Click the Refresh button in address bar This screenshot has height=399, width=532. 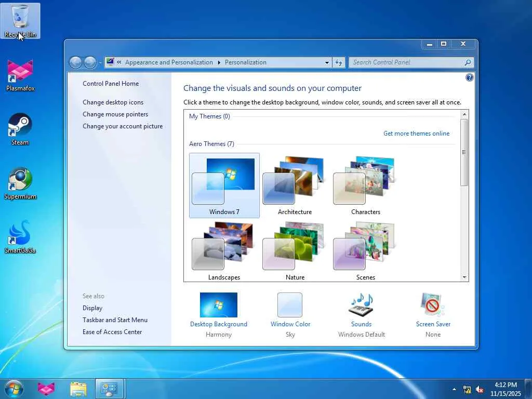pos(339,62)
